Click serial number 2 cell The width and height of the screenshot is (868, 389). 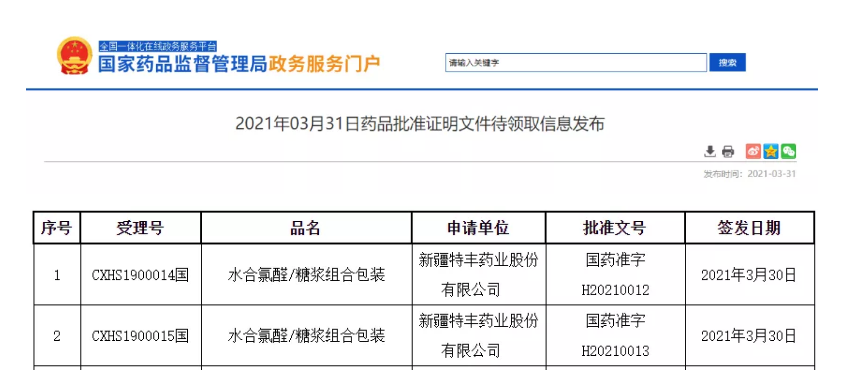56,335
